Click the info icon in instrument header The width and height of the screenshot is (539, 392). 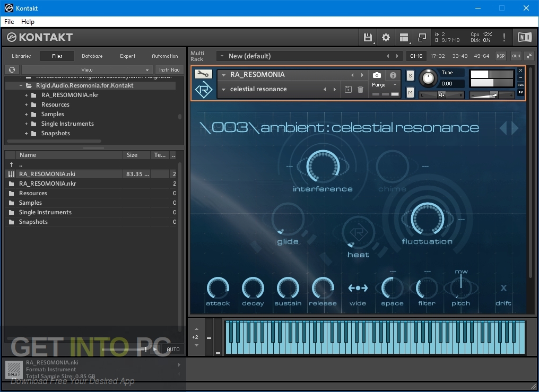click(x=393, y=75)
